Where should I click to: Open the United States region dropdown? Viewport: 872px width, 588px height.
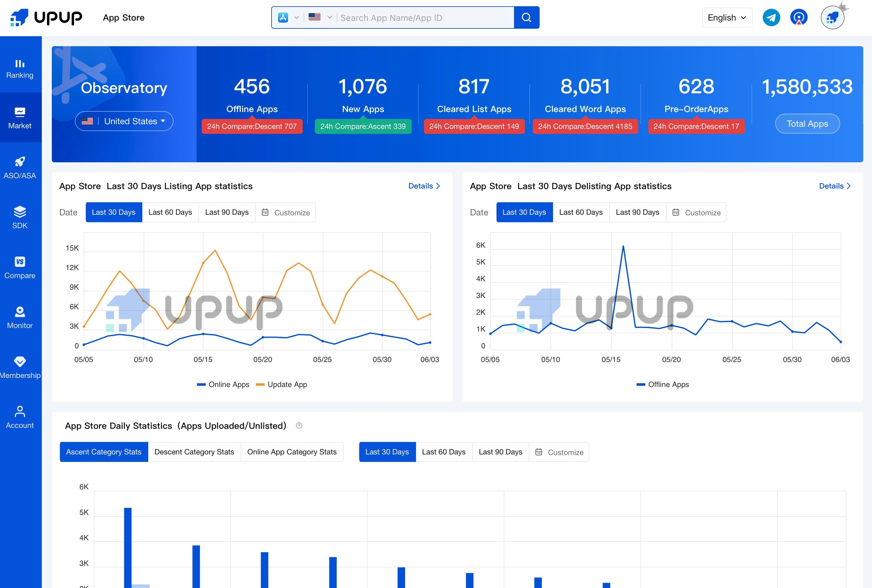(x=124, y=121)
